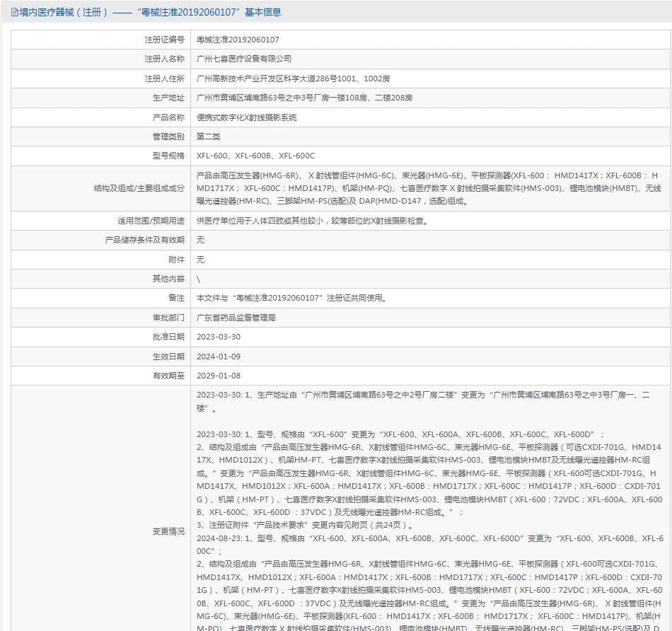This screenshot has width=672, height=631.
Task: Click the 结构及组成/主要组成成分 label
Action: coord(139,189)
